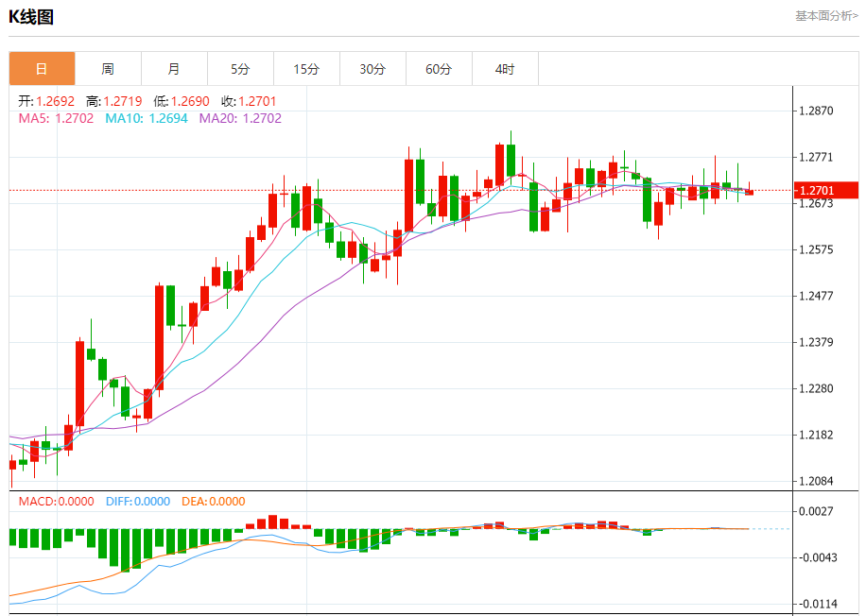Open the 5分 interval tab

coord(240,69)
